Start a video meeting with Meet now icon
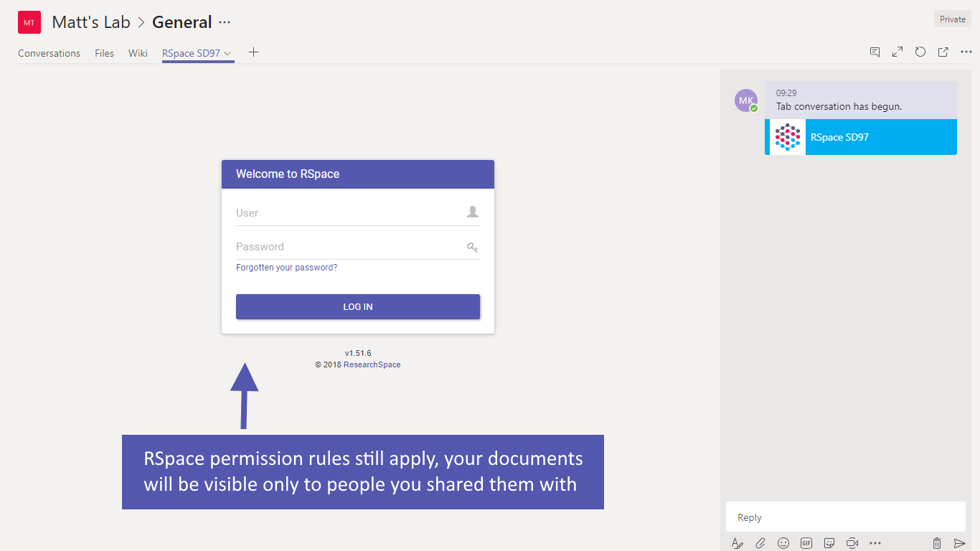The image size is (980, 551). pyautogui.click(x=852, y=543)
